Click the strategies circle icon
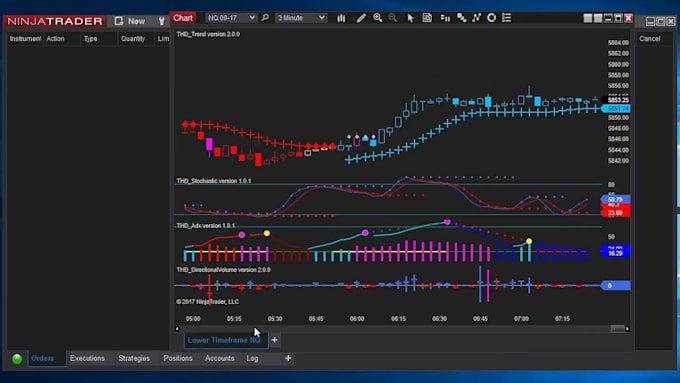This screenshot has width=680, height=383. click(x=491, y=18)
